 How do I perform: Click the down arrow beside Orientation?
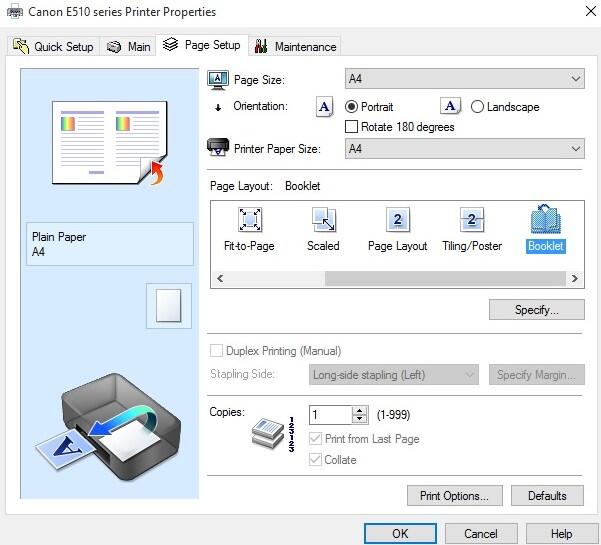coord(218,107)
